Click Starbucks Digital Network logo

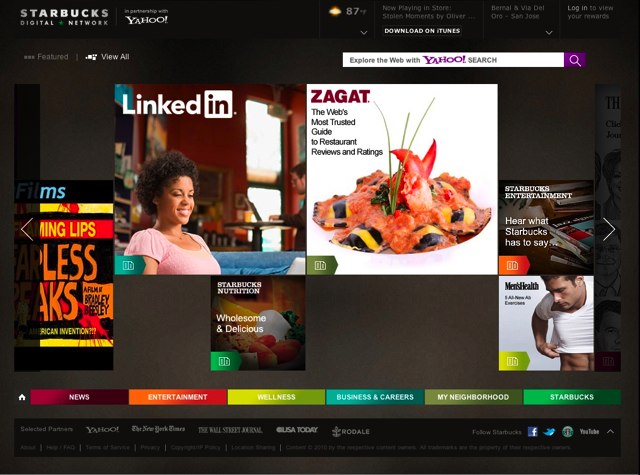pyautogui.click(x=64, y=18)
